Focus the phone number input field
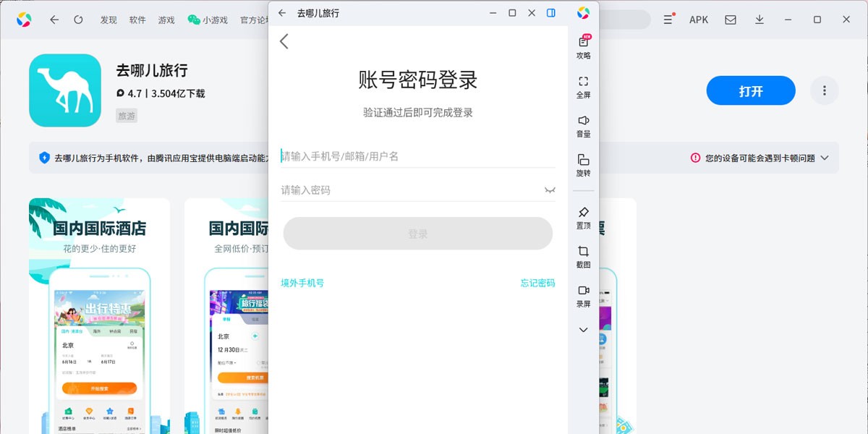This screenshot has width=868, height=434. (x=362, y=156)
